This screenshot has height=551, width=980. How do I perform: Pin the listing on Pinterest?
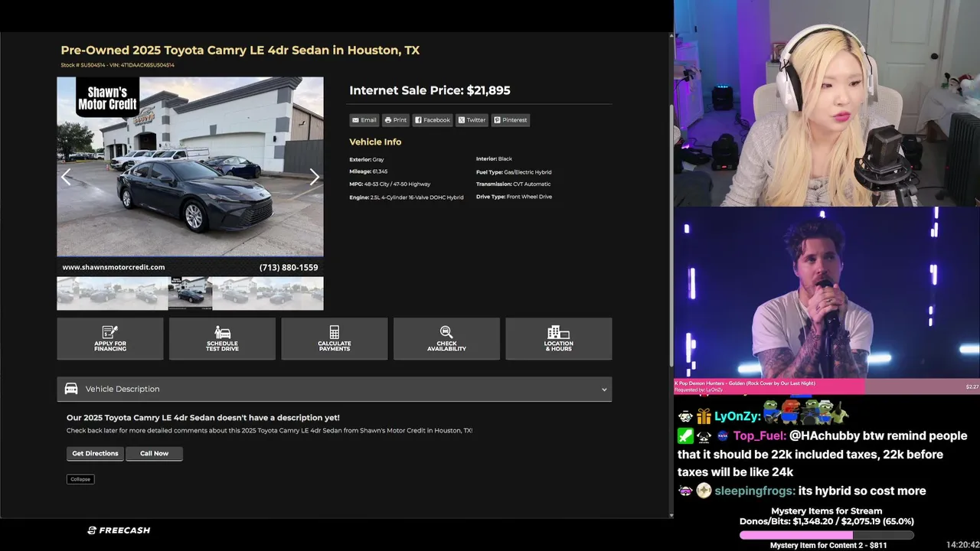[510, 120]
